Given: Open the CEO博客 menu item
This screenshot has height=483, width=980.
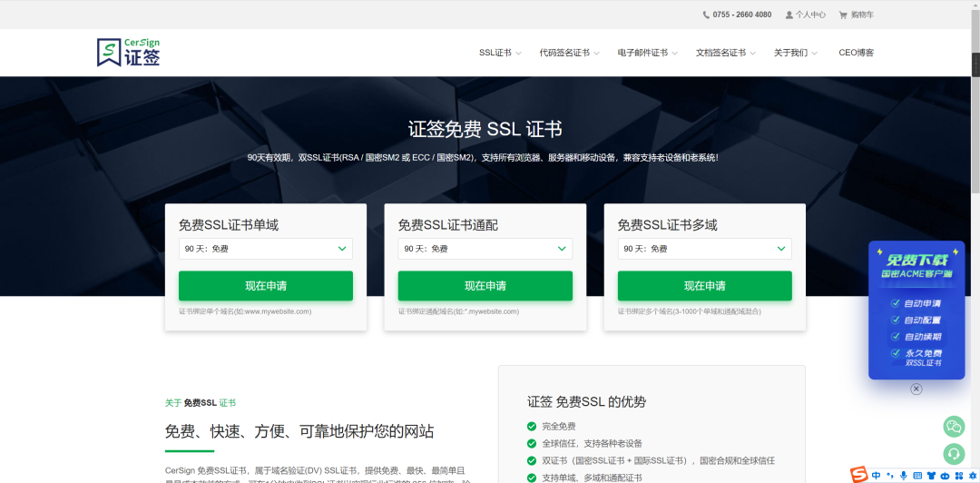Looking at the screenshot, I should pyautogui.click(x=857, y=53).
